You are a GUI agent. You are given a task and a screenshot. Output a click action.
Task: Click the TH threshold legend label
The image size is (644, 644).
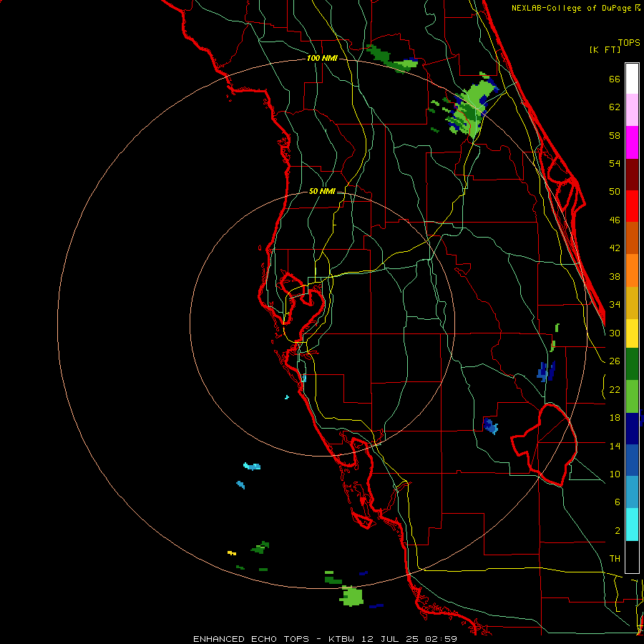[615, 559]
